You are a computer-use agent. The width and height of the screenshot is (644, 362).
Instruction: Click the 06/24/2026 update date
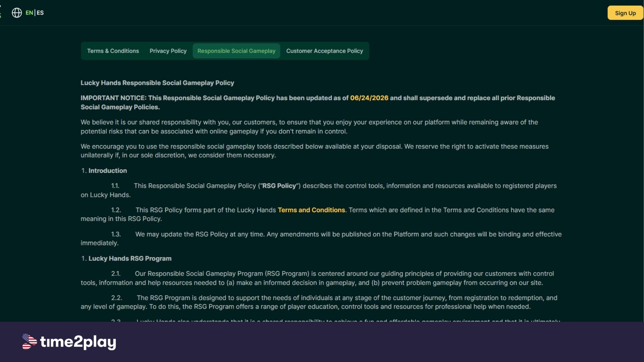(369, 98)
